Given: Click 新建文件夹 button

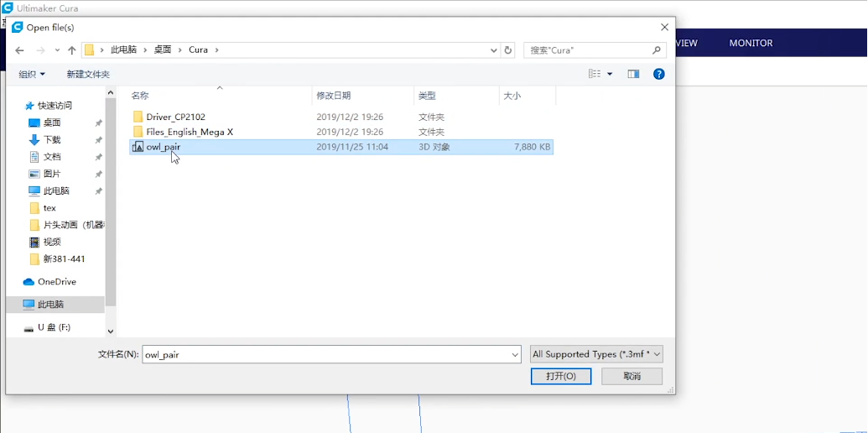Looking at the screenshot, I should click(x=88, y=74).
